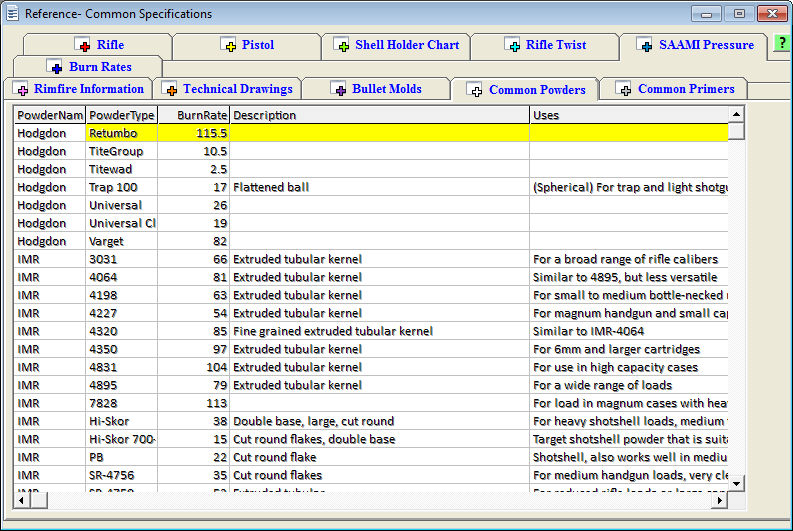Click 'For use in high capacity cases'
This screenshot has width=793, height=531.
(x=629, y=367)
